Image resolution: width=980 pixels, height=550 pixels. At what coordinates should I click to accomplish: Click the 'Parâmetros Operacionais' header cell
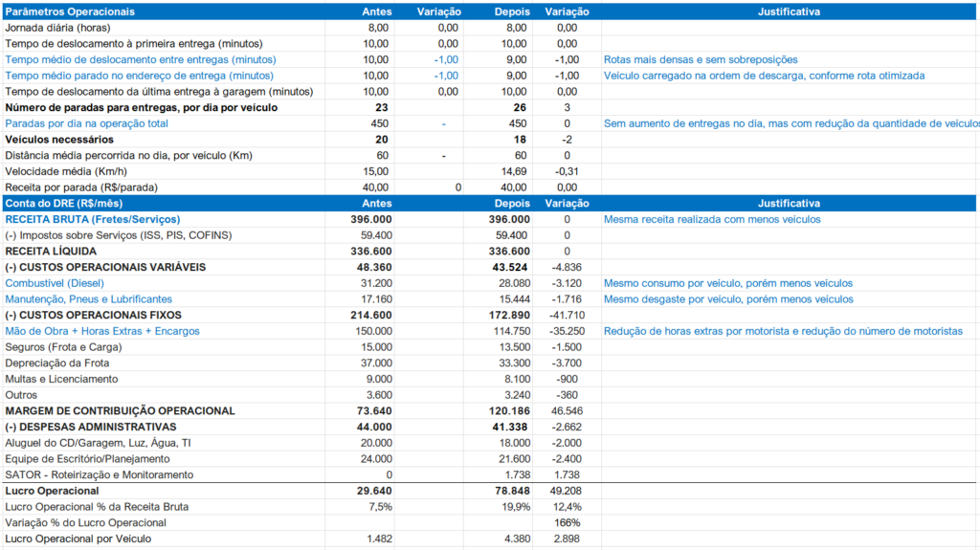tap(71, 11)
